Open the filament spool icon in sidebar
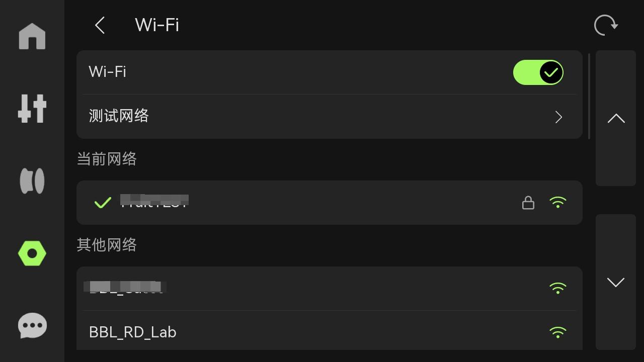Image resolution: width=644 pixels, height=362 pixels. [32, 180]
